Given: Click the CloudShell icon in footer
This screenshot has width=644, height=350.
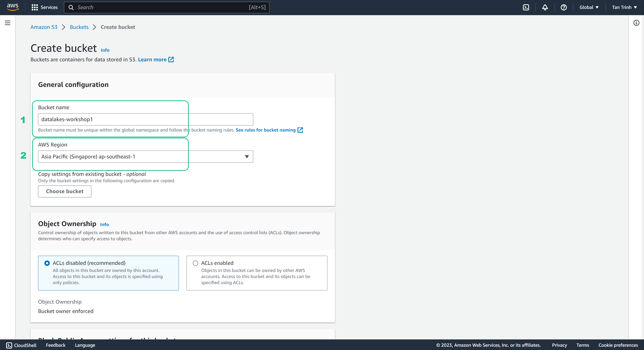Looking at the screenshot, I should (x=9, y=345).
